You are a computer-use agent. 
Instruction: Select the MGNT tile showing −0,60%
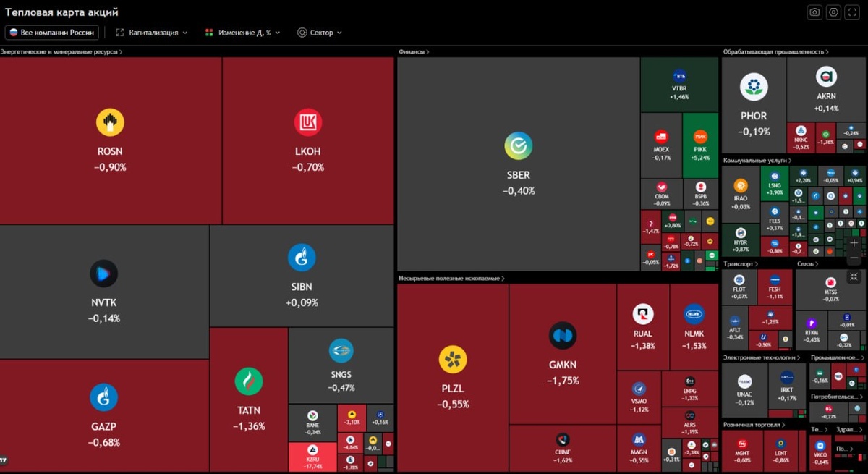point(742,451)
